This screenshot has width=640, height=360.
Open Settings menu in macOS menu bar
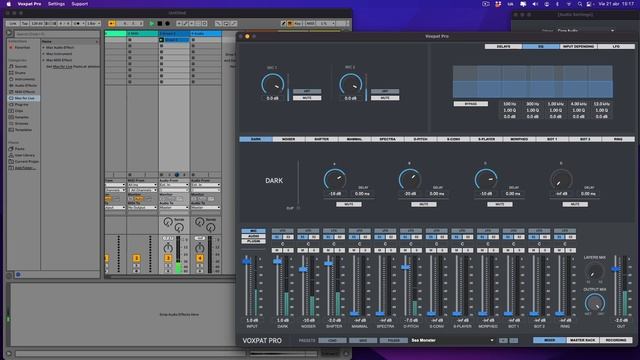point(56,4)
